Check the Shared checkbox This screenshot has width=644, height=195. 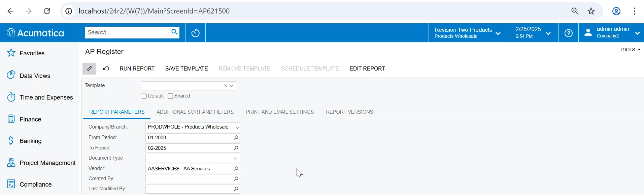pyautogui.click(x=170, y=96)
